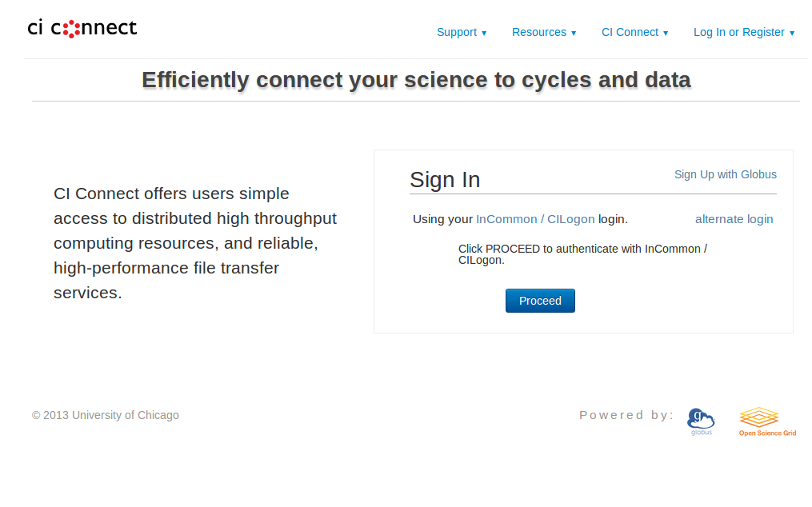Expand the Resources dropdown arrow
Image resolution: width=812 pixels, height=507 pixels.
(x=574, y=33)
